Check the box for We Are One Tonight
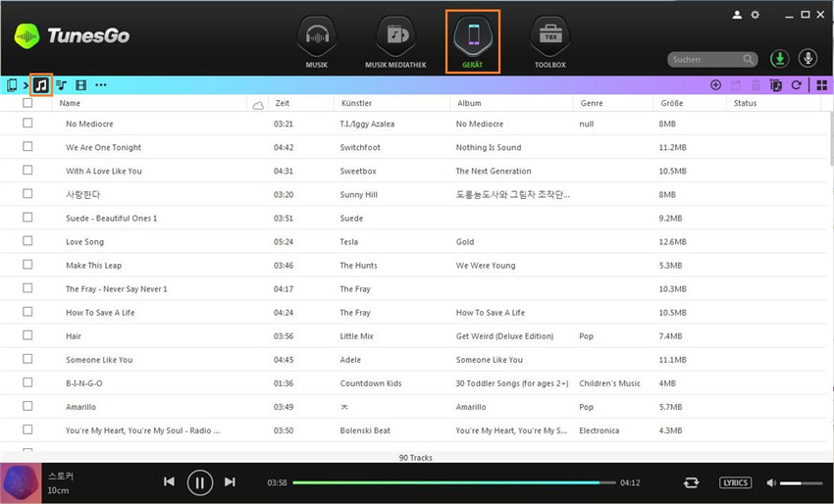This screenshot has width=834, height=504. point(27,146)
